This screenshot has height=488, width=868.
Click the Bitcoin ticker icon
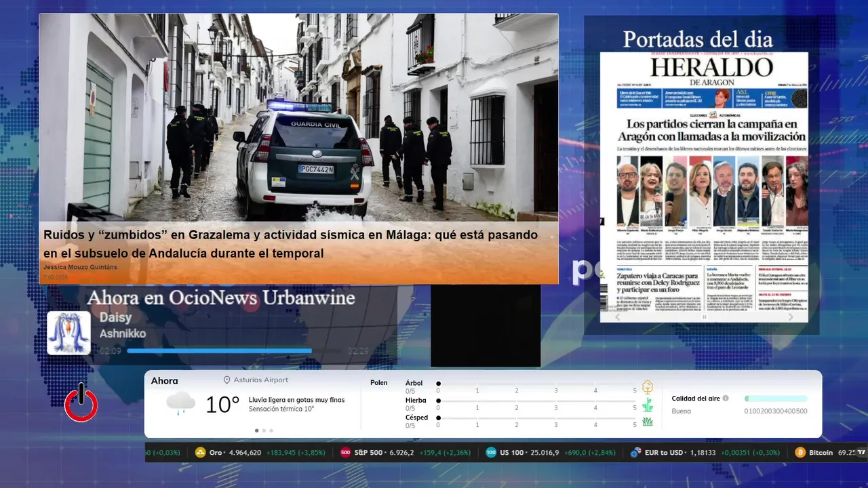[x=800, y=453]
